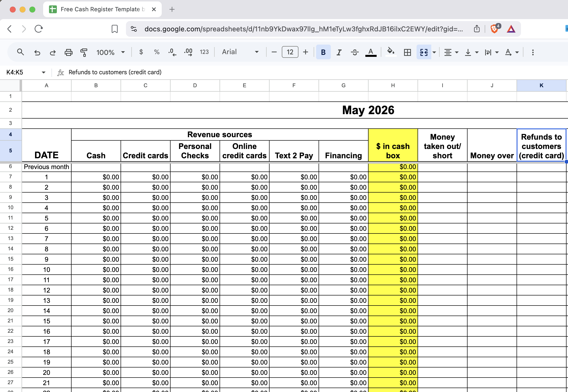Select the DATE header cell
Viewport: 568px width, 392px height.
point(46,145)
